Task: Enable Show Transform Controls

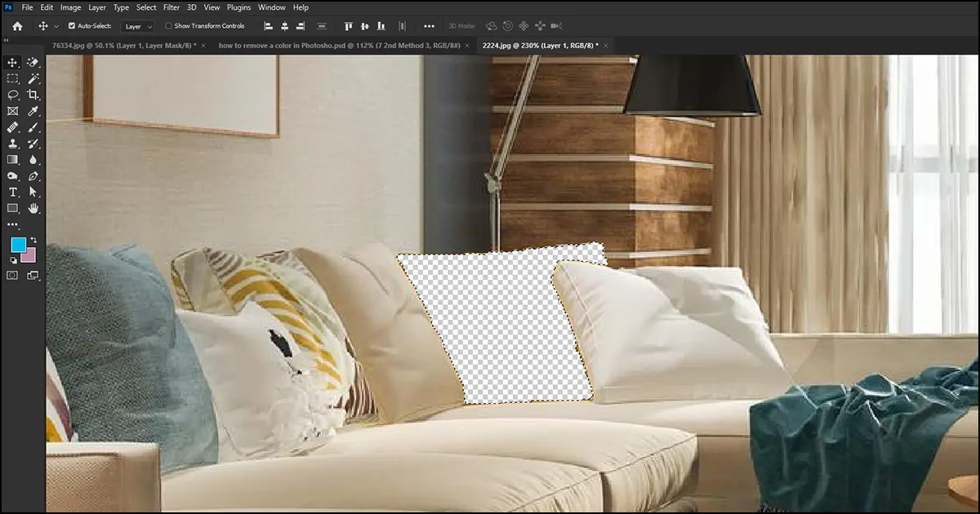Action: pyautogui.click(x=170, y=25)
